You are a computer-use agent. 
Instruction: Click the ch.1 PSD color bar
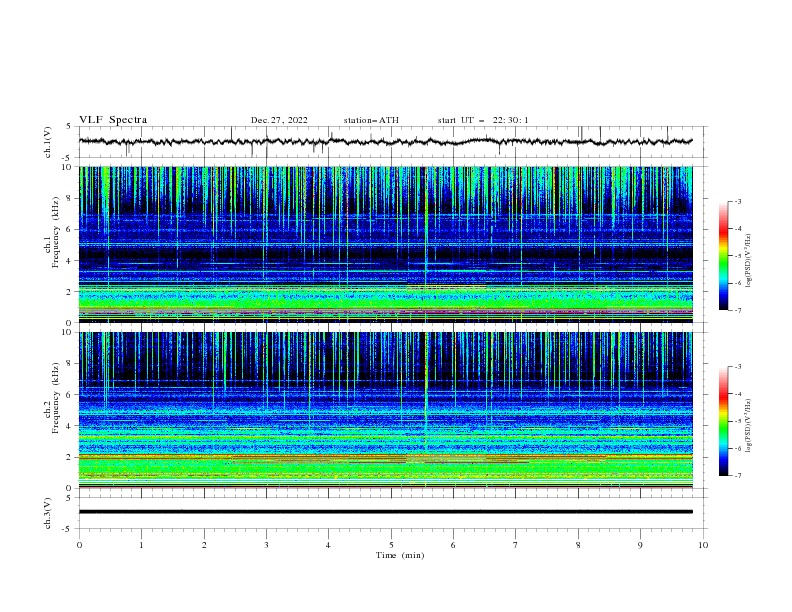[723, 256]
